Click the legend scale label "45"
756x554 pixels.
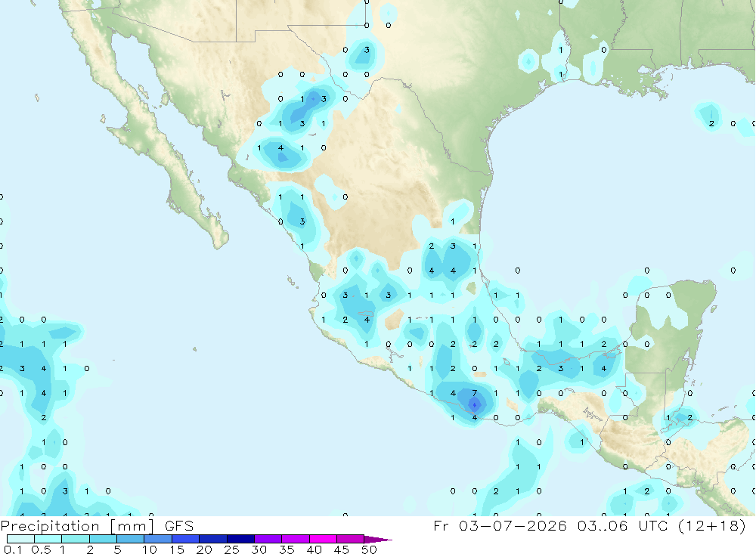pos(342,549)
